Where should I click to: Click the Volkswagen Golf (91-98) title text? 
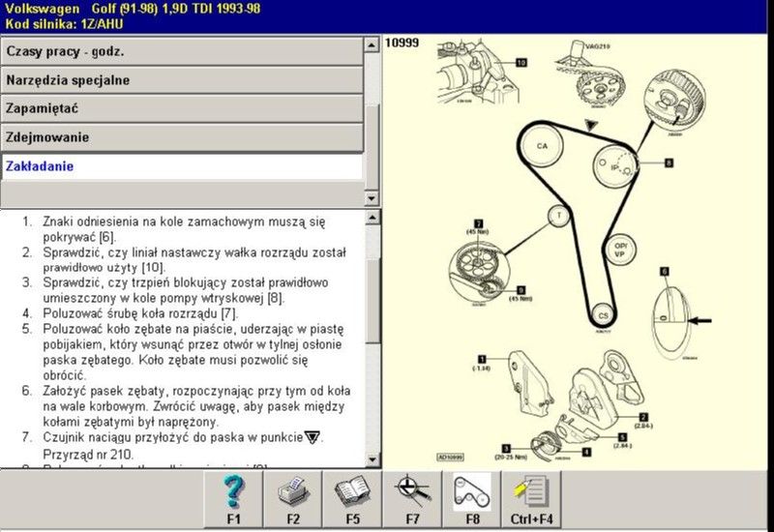click(133, 9)
